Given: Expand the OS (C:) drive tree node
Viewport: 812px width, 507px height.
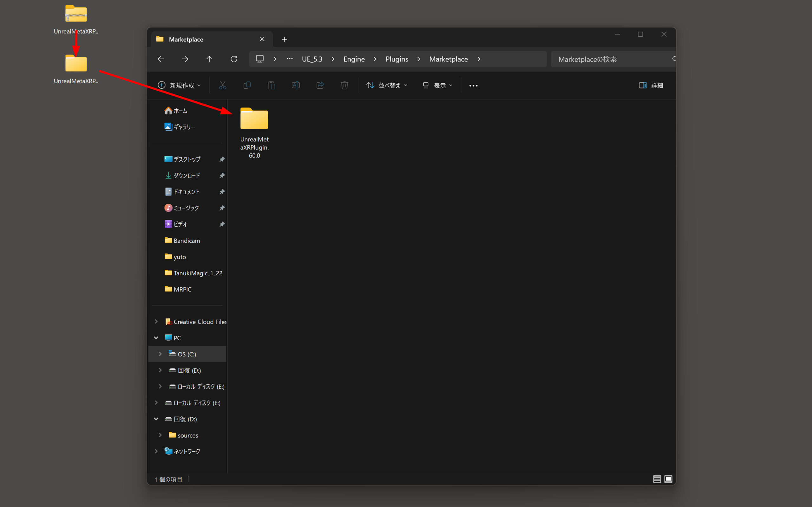Looking at the screenshot, I should pyautogui.click(x=160, y=354).
